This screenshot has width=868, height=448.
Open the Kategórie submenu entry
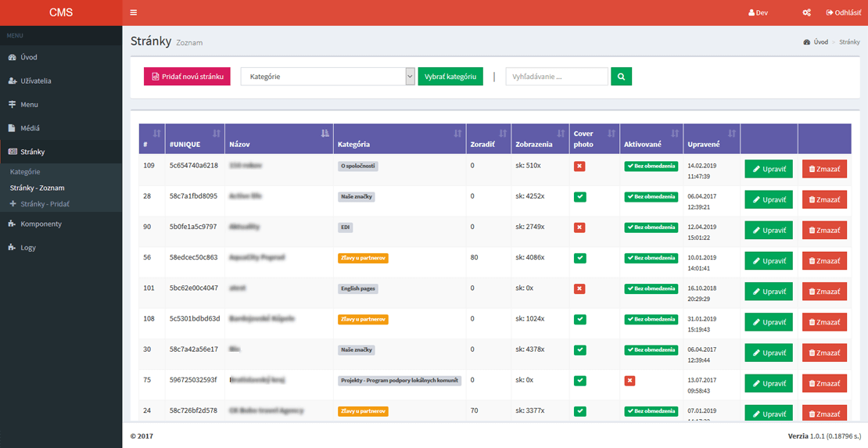(25, 172)
